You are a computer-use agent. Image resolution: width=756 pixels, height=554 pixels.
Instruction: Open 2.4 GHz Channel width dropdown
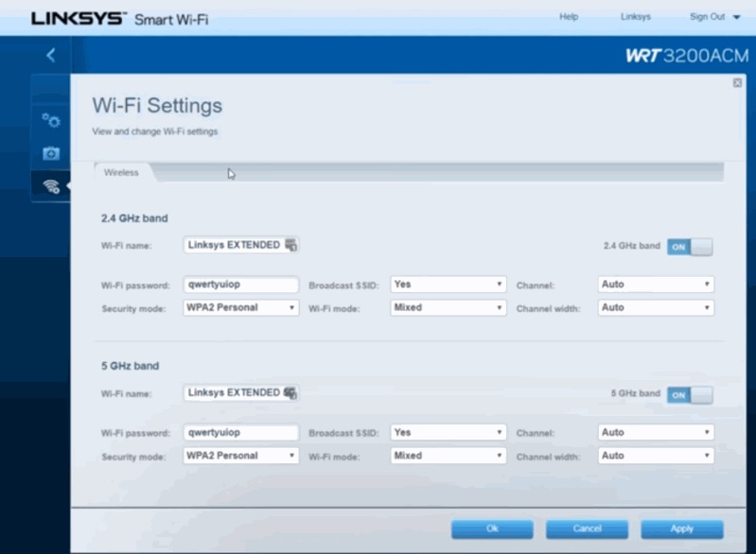pos(656,307)
